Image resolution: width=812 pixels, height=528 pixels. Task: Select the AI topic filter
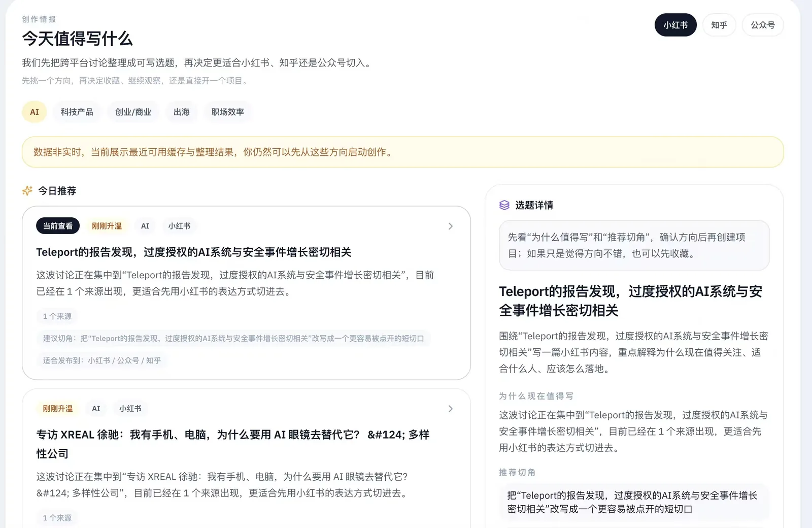point(35,112)
